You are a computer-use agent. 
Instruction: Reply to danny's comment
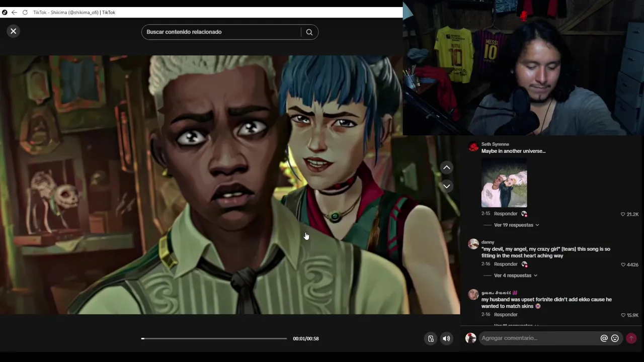506,264
